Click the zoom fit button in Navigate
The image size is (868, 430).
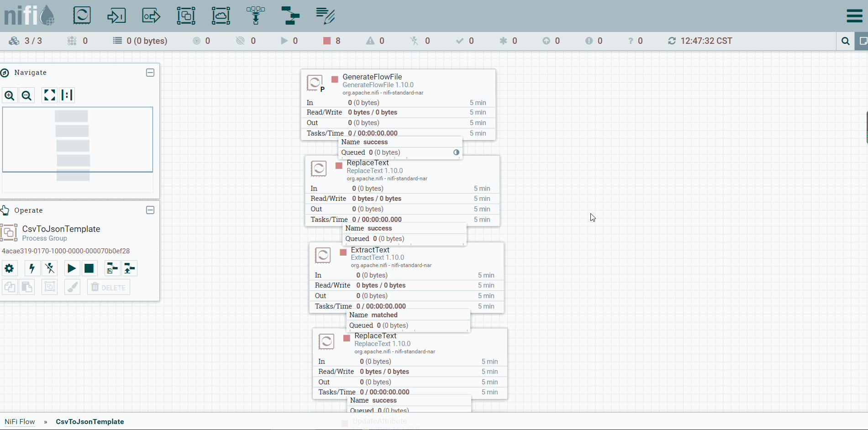click(49, 95)
